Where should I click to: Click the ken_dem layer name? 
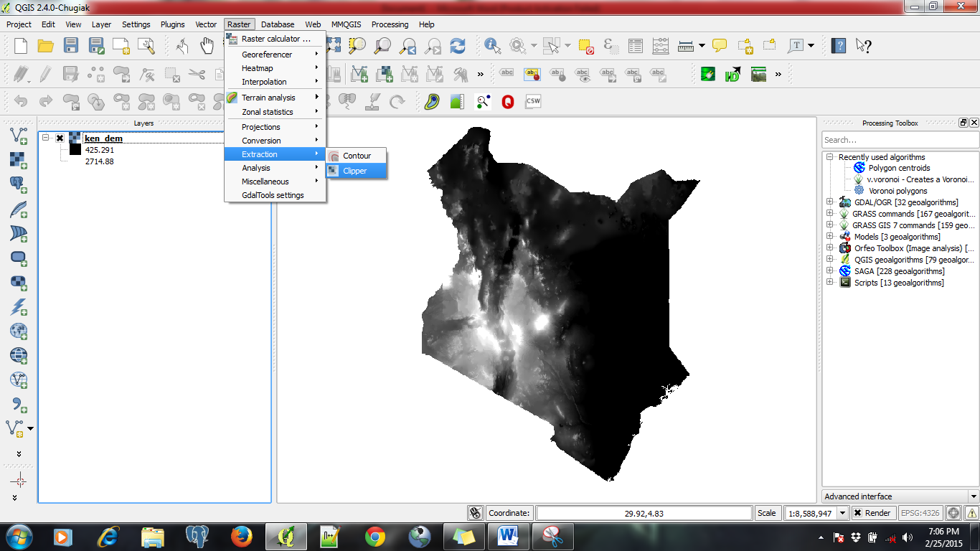[x=103, y=138]
